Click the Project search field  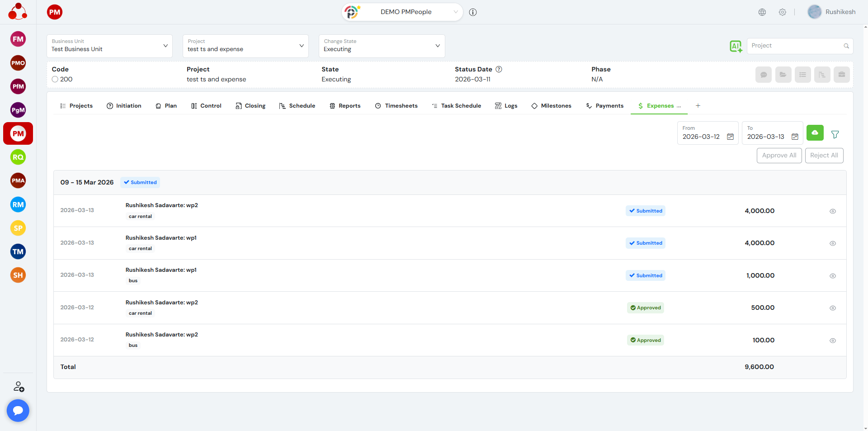tap(796, 46)
